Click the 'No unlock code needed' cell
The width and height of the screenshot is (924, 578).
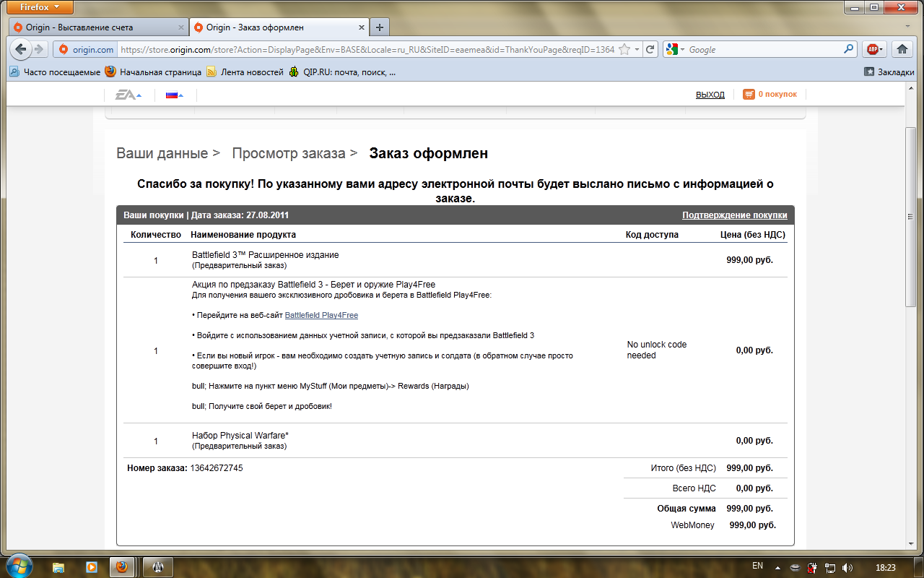pos(657,350)
